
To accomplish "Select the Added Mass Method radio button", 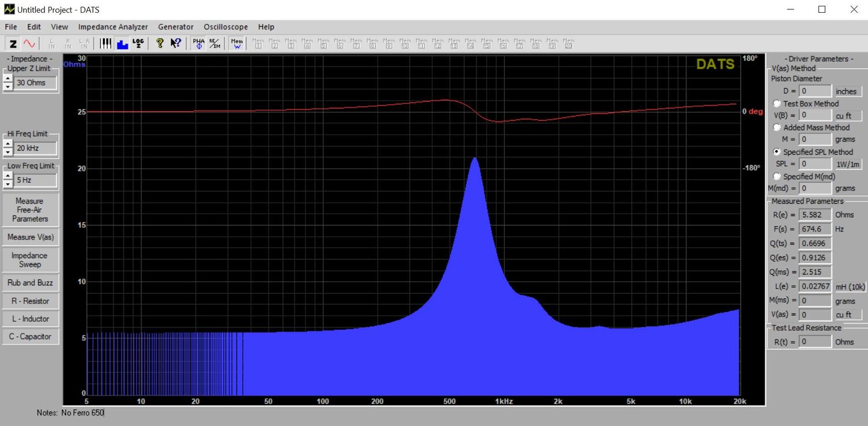I will coord(777,127).
